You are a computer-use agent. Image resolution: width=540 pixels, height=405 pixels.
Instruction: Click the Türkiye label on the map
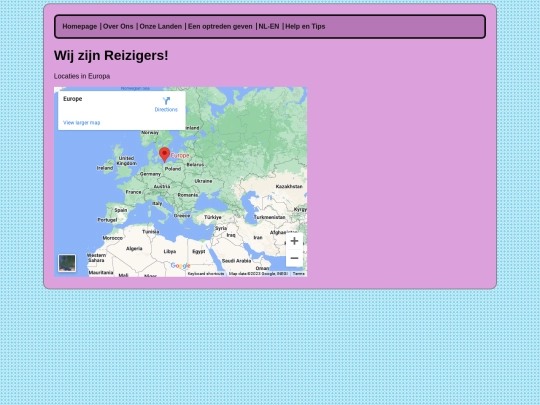212,217
